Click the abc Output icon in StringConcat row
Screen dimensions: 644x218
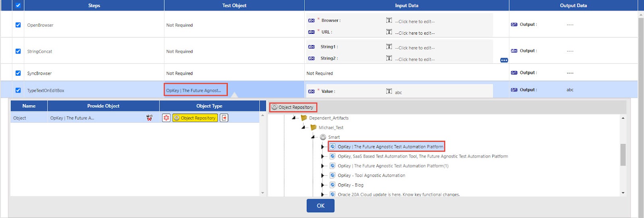tap(514, 51)
